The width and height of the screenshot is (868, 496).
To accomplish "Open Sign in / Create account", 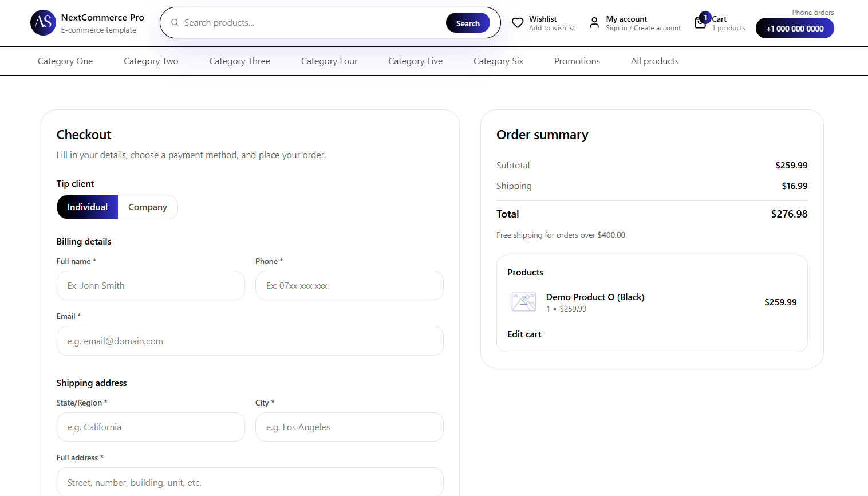I will pyautogui.click(x=643, y=27).
